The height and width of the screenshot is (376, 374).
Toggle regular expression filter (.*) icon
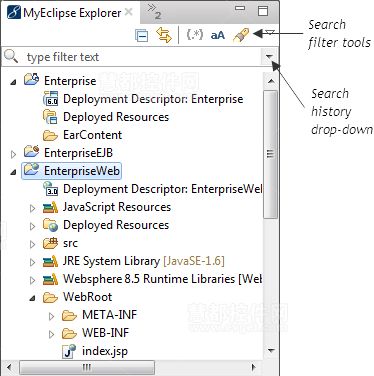(195, 34)
